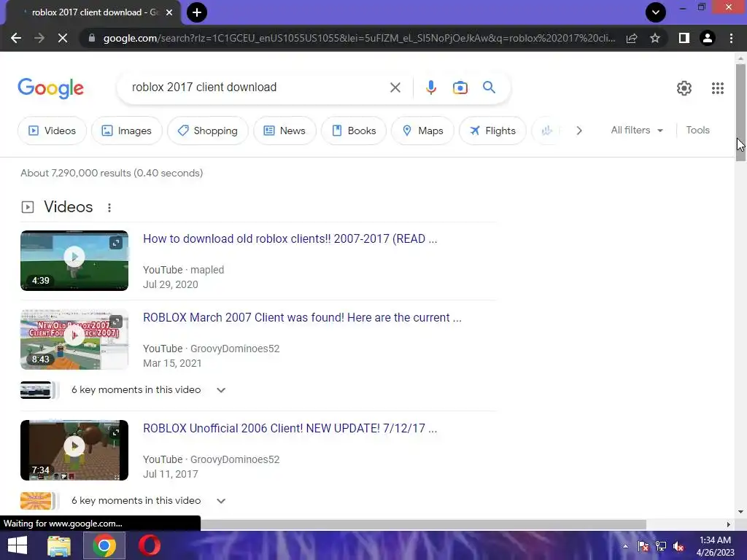Open 'ROBLOX Unofficial 2006 Client' link
The width and height of the screenshot is (747, 560).
pos(290,428)
